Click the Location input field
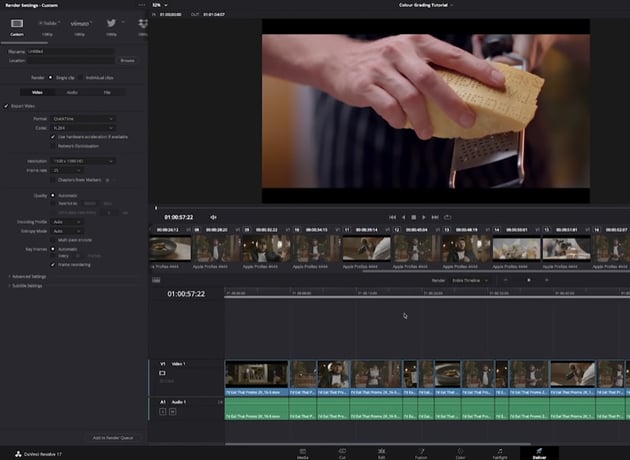 pyautogui.click(x=71, y=61)
